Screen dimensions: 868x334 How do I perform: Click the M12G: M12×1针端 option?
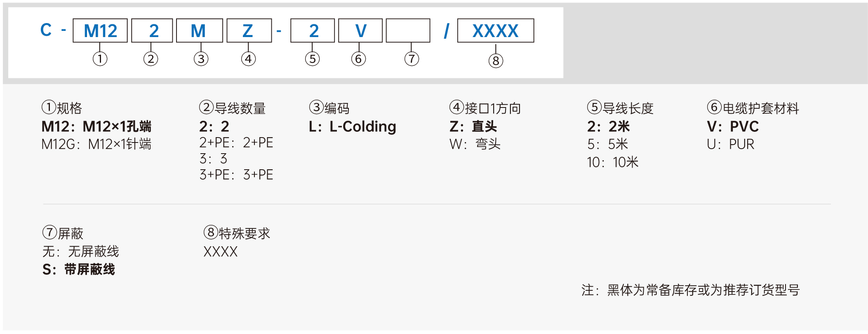(96, 144)
